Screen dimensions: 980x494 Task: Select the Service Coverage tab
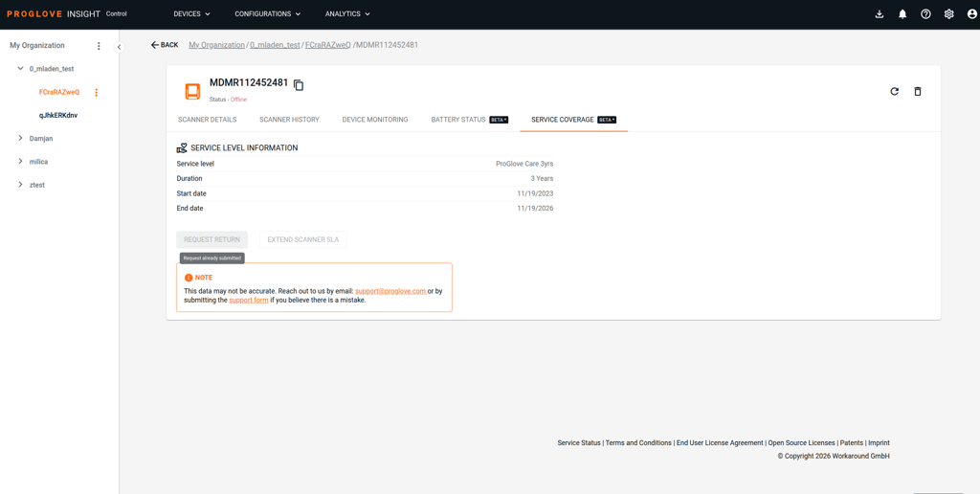[574, 120]
